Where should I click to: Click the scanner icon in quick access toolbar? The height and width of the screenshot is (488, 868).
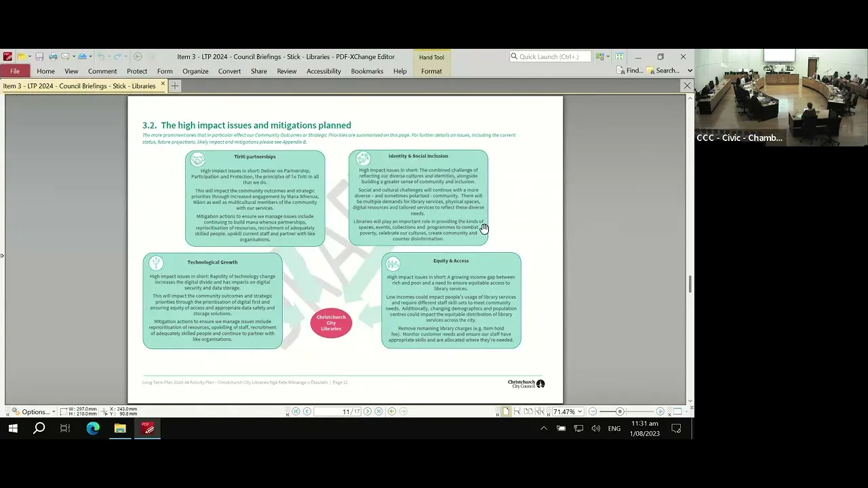click(x=82, y=57)
